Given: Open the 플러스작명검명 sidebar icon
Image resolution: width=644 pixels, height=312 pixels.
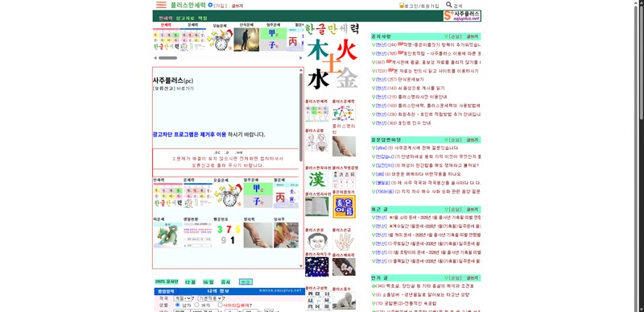Looking at the screenshot, I should 344,179.
